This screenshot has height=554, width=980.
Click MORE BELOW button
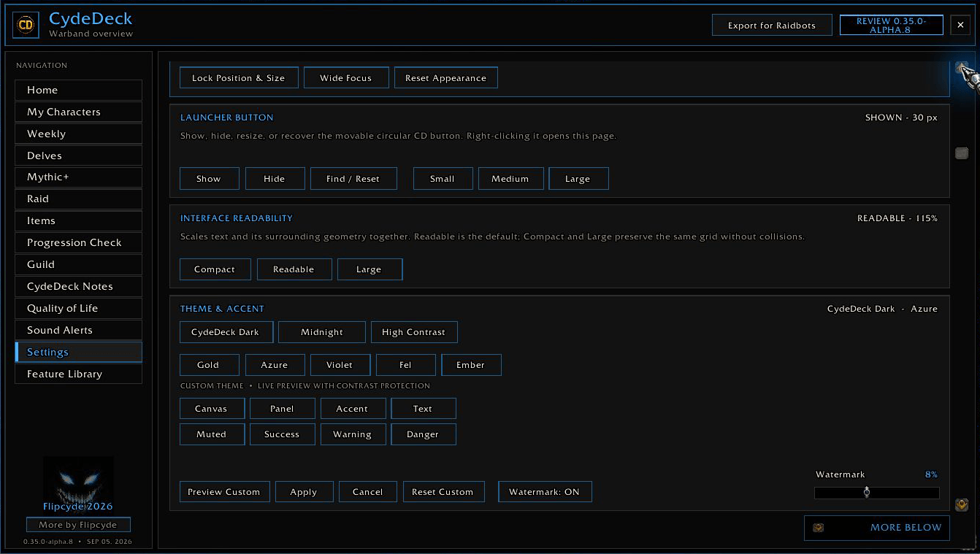(x=877, y=528)
